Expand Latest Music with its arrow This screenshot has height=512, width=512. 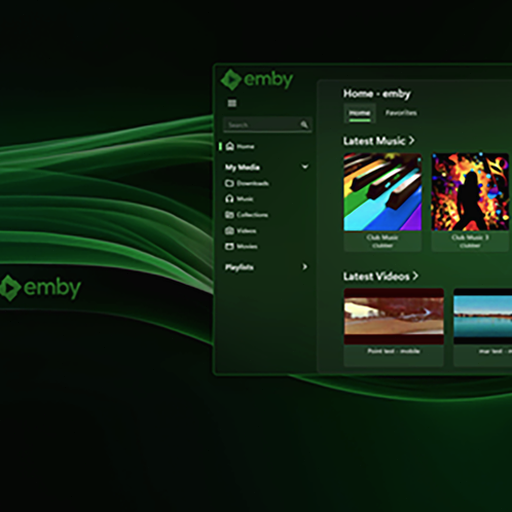(412, 141)
